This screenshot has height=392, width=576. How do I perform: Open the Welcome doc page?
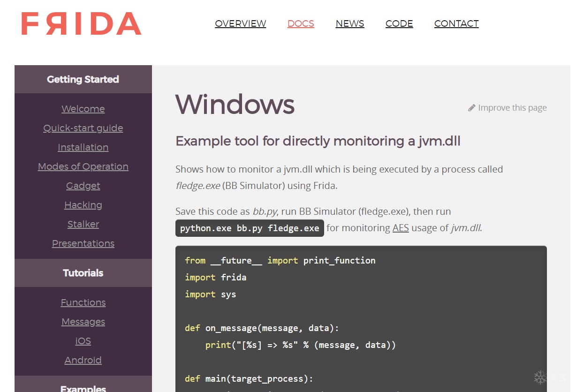[x=83, y=109]
